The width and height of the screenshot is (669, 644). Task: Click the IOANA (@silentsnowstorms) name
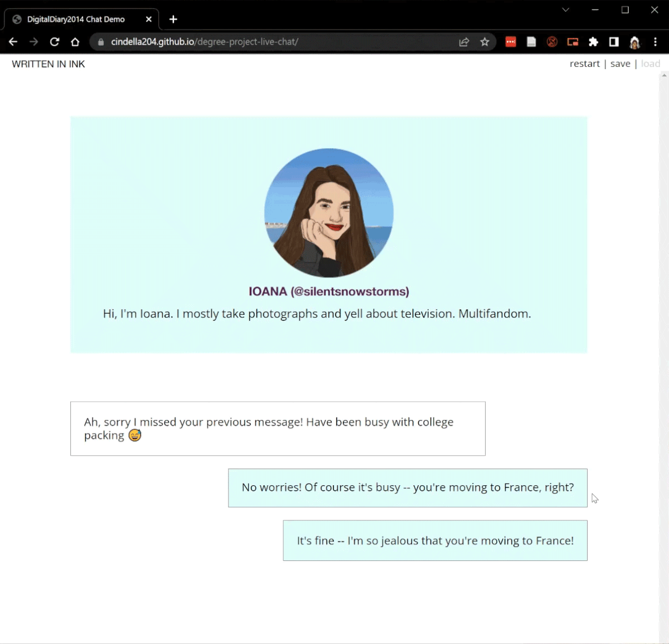[x=329, y=291]
